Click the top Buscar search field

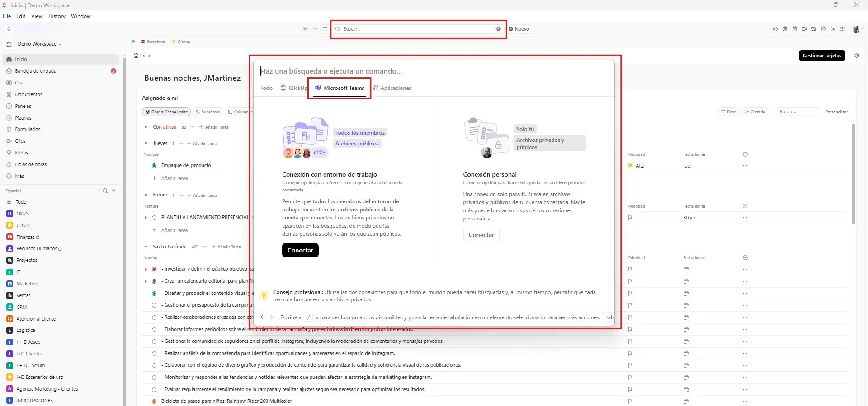click(x=418, y=29)
